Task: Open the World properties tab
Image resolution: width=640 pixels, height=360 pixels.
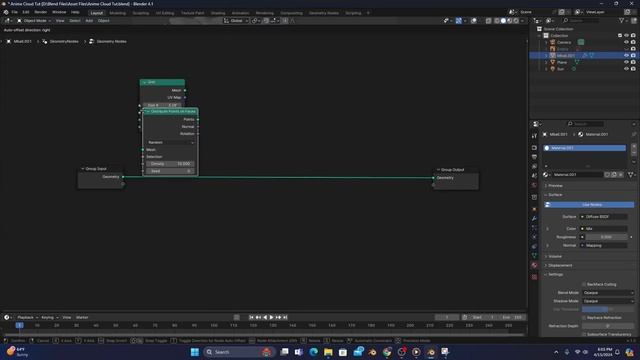Action: coord(534,185)
